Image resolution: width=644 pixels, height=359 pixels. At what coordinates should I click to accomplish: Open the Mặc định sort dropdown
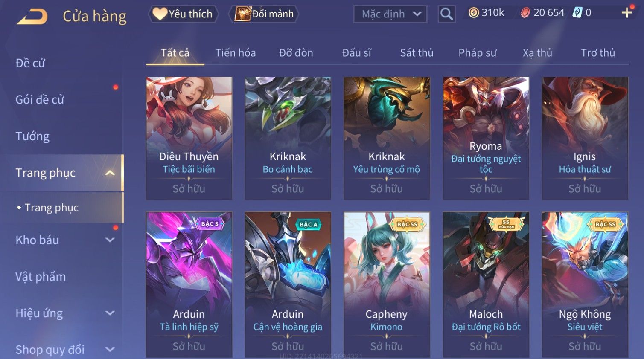390,14
